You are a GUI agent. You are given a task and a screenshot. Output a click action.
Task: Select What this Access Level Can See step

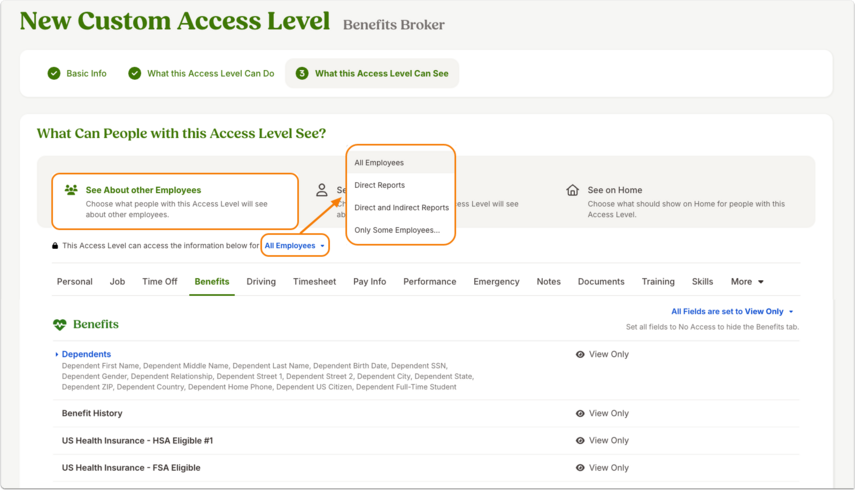pyautogui.click(x=372, y=74)
